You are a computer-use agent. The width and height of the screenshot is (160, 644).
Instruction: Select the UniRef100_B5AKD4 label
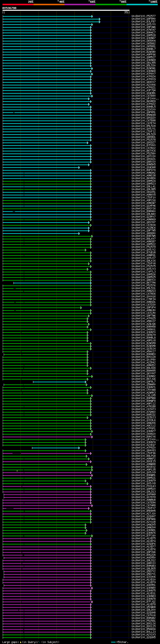pos(143,629)
